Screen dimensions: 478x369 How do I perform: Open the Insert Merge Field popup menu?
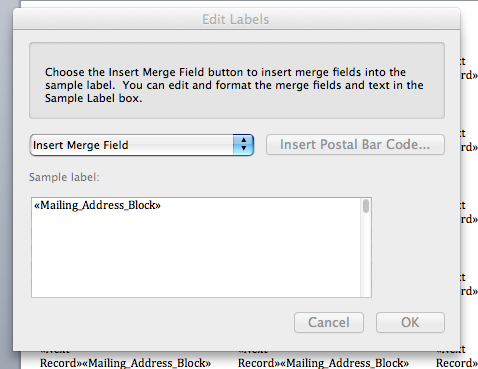tap(142, 145)
